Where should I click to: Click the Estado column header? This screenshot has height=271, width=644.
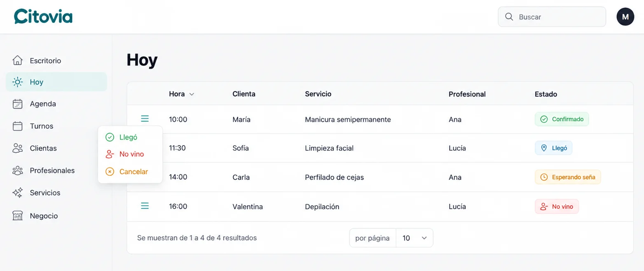[546, 94]
